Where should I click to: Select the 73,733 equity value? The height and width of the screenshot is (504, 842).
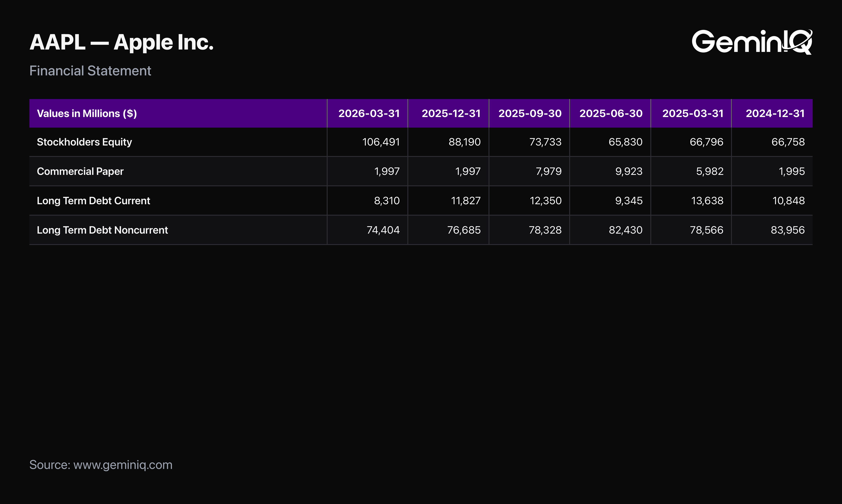click(545, 142)
